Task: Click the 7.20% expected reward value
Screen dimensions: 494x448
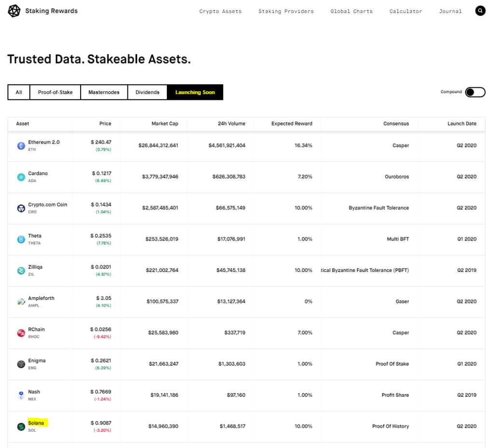Action: (305, 176)
